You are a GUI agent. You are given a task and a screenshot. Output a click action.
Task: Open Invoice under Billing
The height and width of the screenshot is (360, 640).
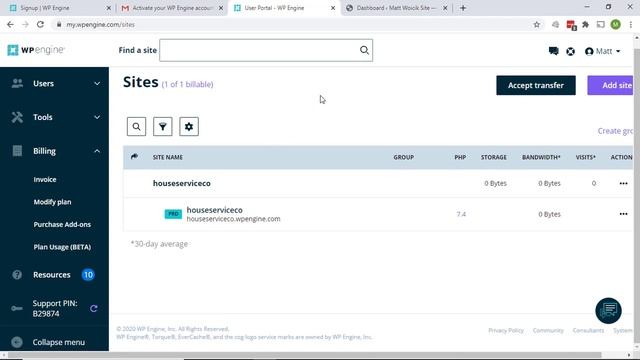[45, 180]
